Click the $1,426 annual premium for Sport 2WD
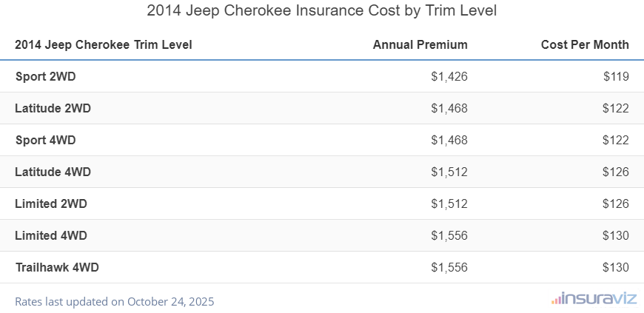Image resolution: width=644 pixels, height=313 pixels. coord(449,76)
